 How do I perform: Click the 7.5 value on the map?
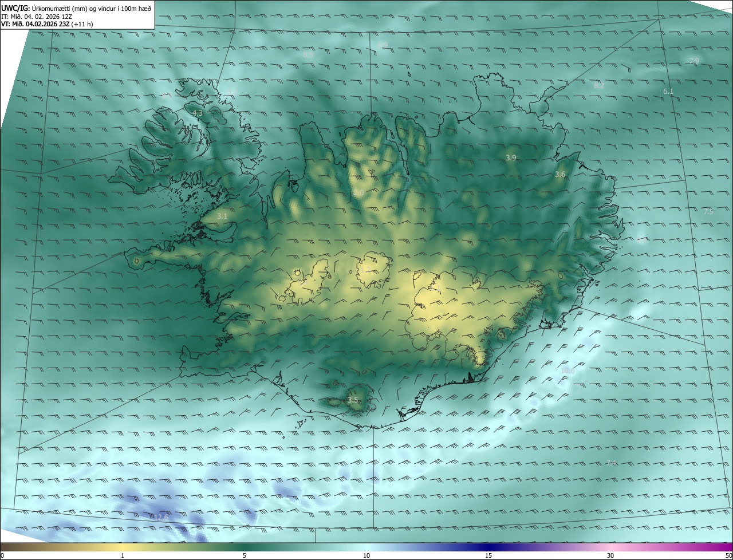coord(708,211)
